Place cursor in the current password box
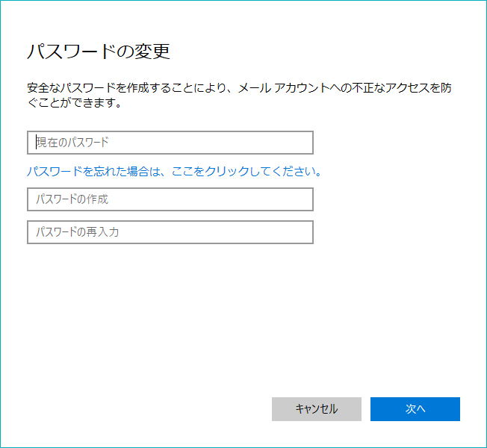 pos(170,143)
